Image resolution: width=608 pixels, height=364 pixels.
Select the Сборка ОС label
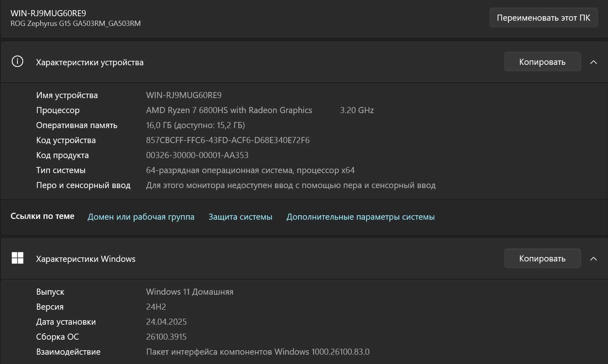[x=58, y=337]
